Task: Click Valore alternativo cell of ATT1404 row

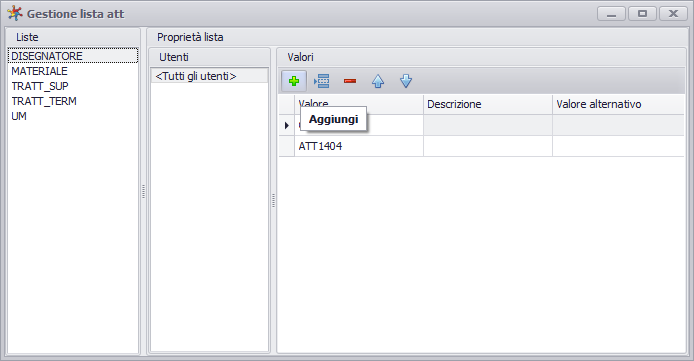Action: tap(618, 146)
